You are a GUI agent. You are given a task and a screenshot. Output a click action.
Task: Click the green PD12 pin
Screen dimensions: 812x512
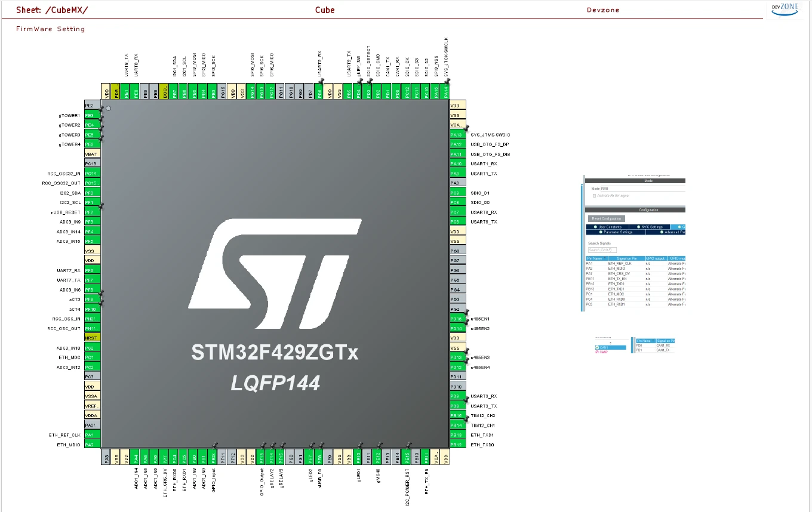point(457,367)
